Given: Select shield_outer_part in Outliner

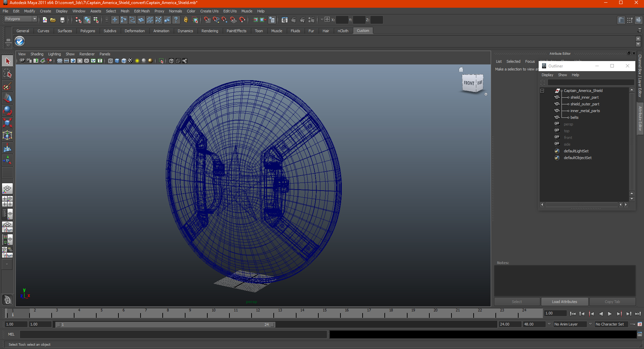Looking at the screenshot, I should click(x=585, y=104).
